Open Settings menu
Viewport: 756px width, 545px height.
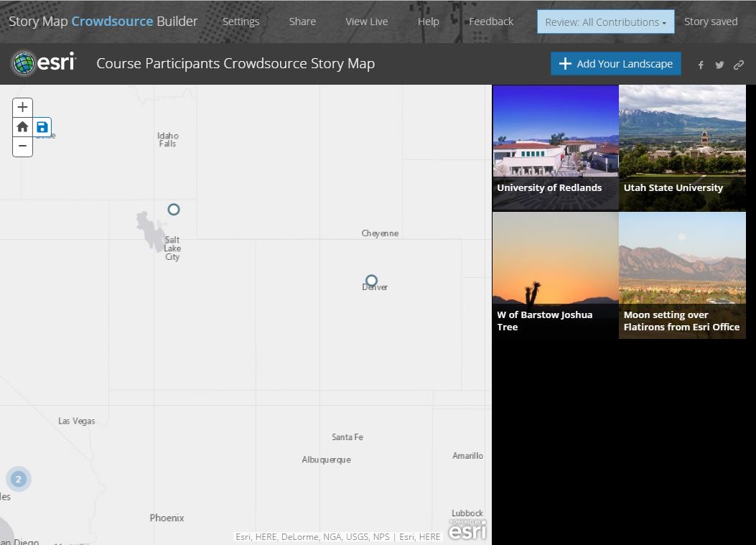point(241,22)
